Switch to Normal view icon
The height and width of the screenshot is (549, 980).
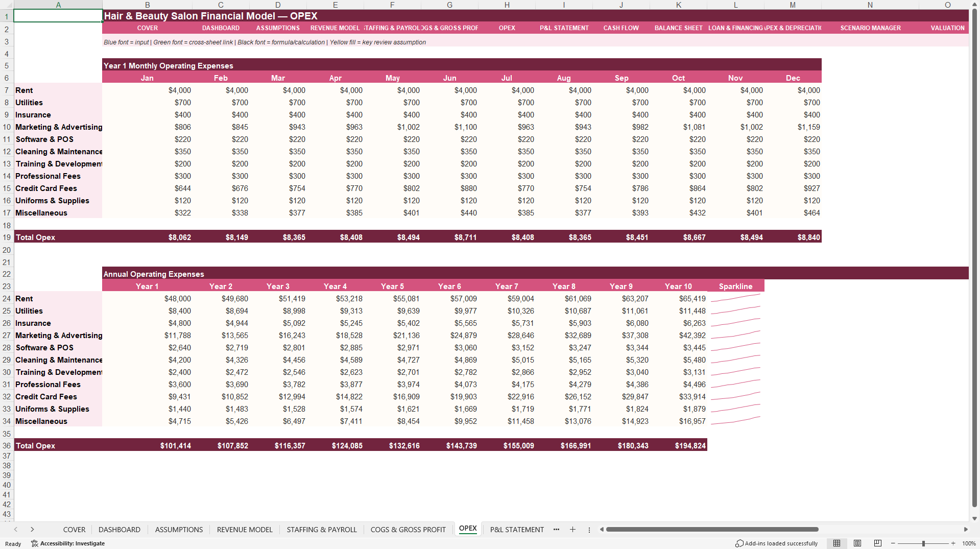(x=836, y=543)
